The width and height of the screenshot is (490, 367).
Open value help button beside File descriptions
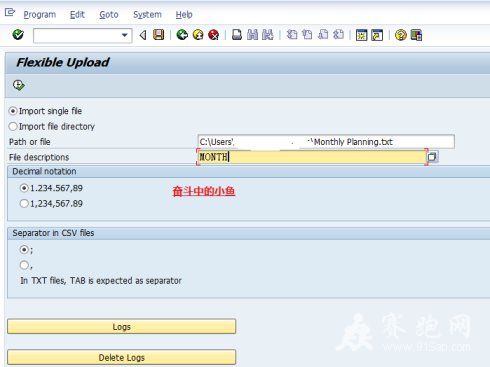tap(432, 157)
